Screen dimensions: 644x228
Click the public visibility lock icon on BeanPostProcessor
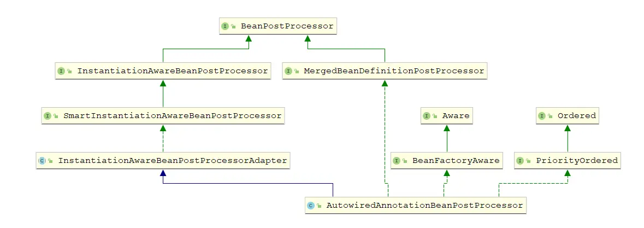[233, 27]
